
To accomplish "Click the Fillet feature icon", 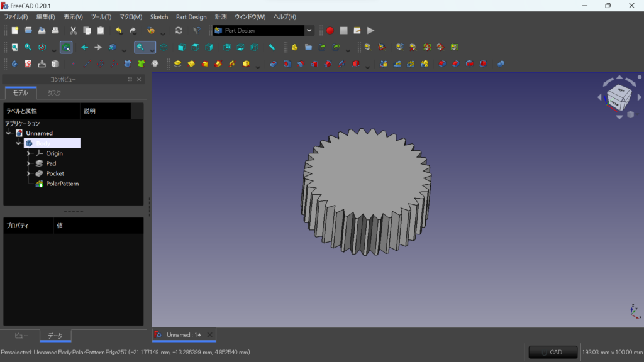I will pyautogui.click(x=442, y=63).
